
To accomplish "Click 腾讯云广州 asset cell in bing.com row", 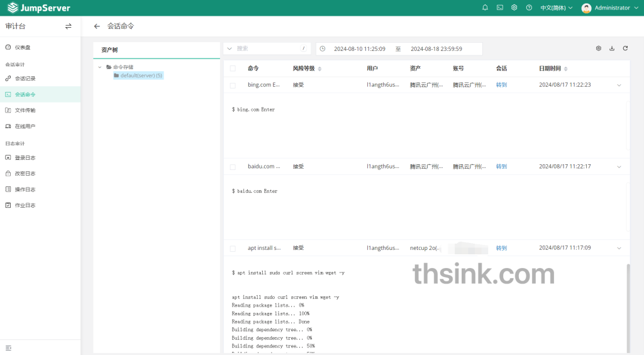I will point(426,85).
